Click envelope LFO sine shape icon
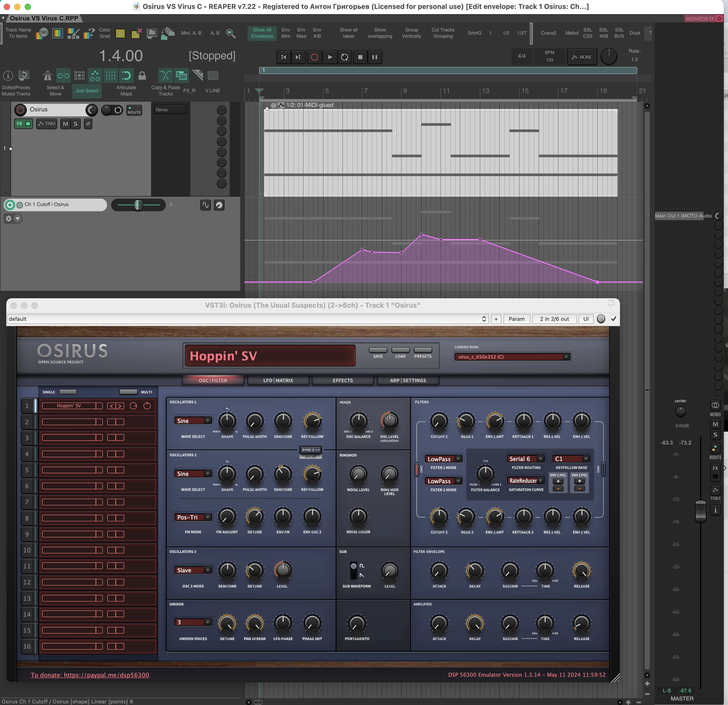This screenshot has height=705, width=728. [205, 205]
